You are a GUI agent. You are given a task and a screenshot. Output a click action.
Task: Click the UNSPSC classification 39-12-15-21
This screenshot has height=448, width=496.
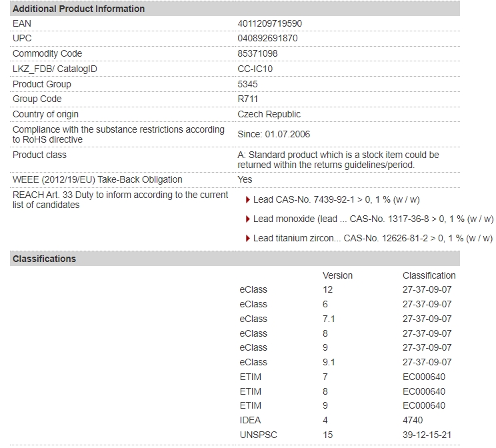[427, 435]
